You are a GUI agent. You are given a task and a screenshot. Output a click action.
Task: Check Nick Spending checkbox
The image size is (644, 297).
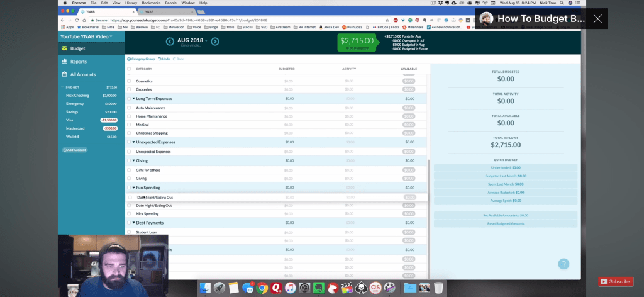pyautogui.click(x=129, y=213)
